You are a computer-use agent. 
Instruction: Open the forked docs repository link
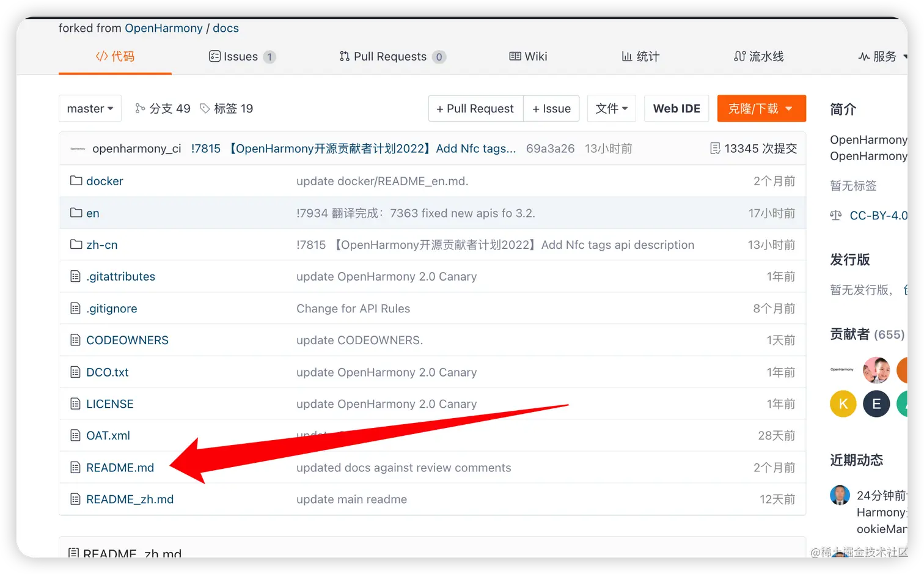226,28
